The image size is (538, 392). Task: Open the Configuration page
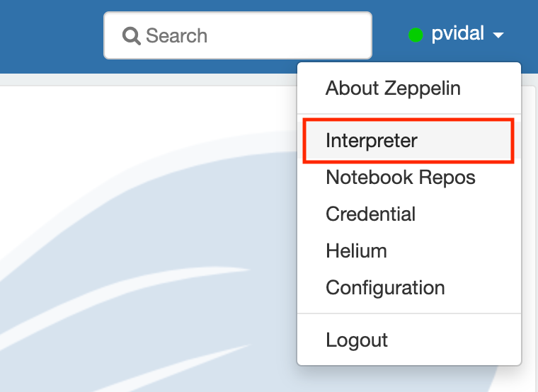pos(385,288)
